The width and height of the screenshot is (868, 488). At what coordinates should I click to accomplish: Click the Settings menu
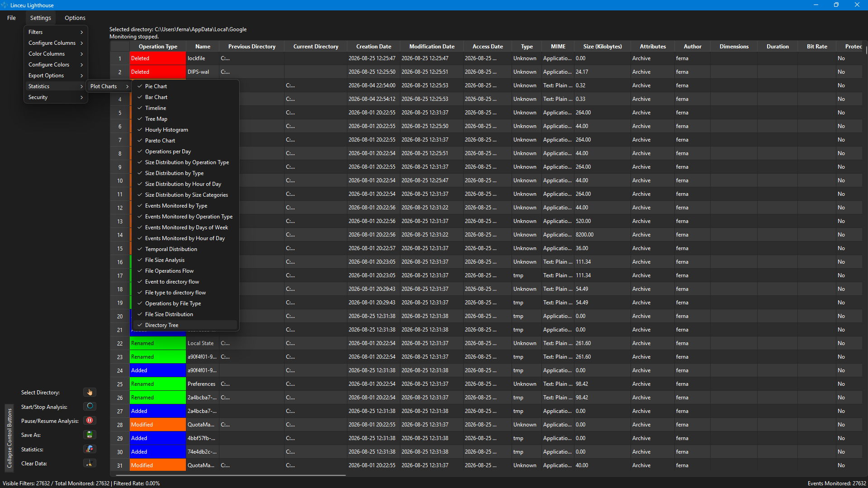pos(41,18)
